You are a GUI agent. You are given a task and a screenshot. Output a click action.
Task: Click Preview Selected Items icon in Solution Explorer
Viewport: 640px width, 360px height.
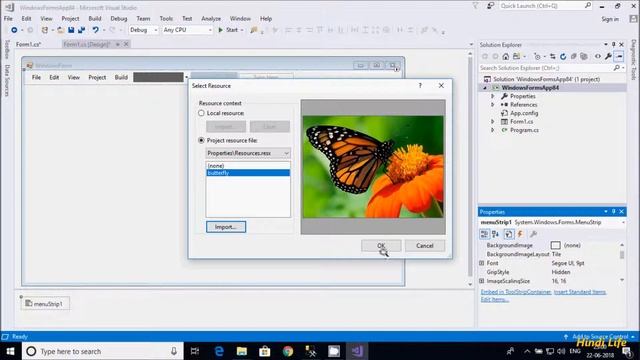pyautogui.click(x=619, y=56)
